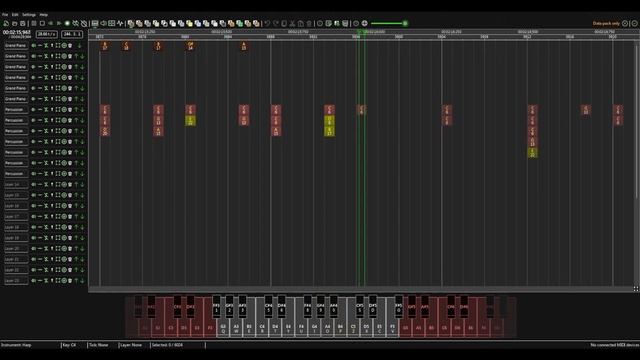Viewport: 640px width, 360px height.
Task: Click the Layer 14 name field
Action: coord(16,184)
